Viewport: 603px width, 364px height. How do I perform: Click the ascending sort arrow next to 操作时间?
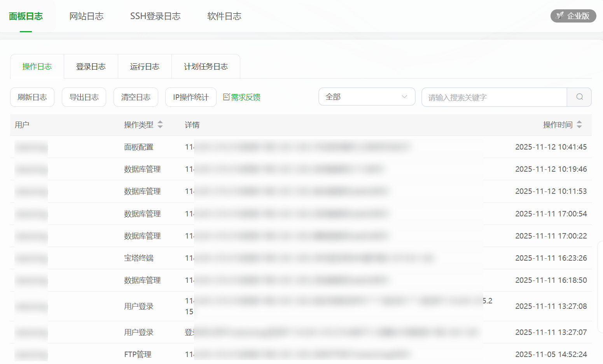pyautogui.click(x=579, y=122)
